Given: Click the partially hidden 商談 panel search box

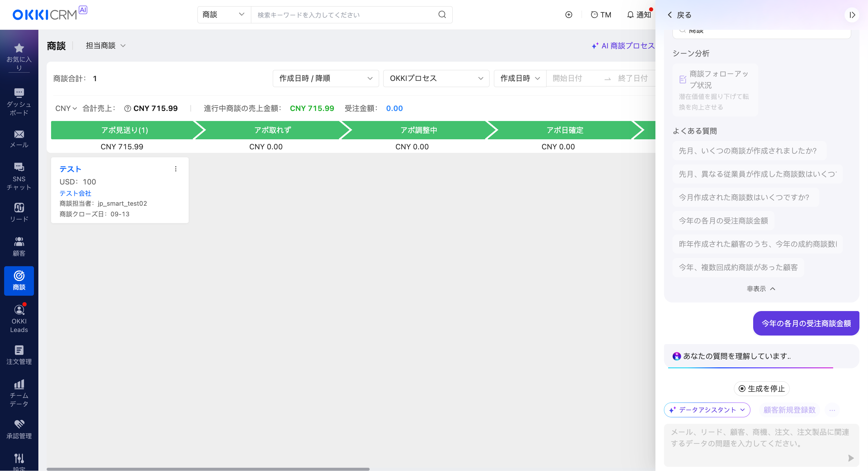Looking at the screenshot, I should point(761,33).
